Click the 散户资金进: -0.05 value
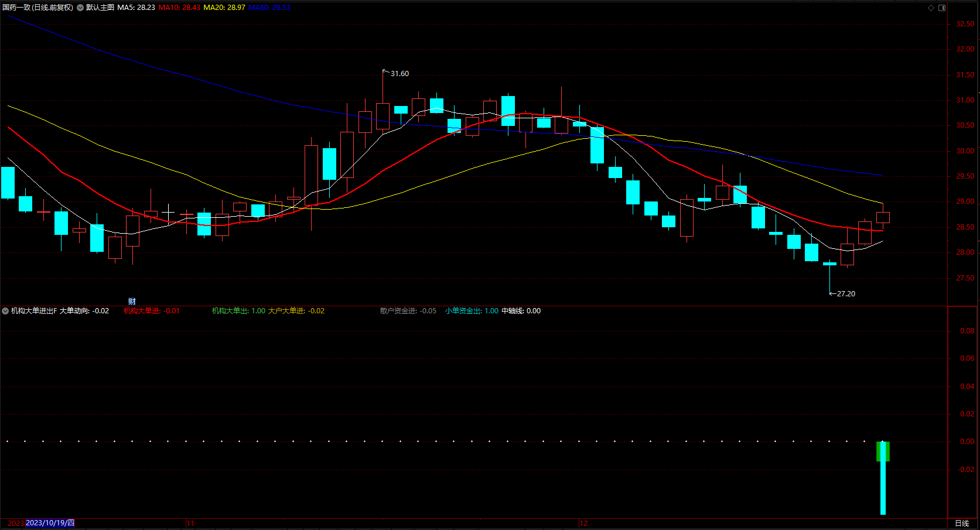This screenshot has width=980, height=530. click(x=408, y=311)
